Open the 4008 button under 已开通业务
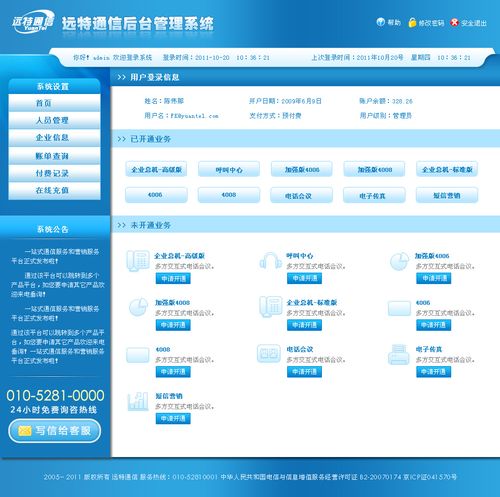The width and height of the screenshot is (500, 497). coord(229,195)
